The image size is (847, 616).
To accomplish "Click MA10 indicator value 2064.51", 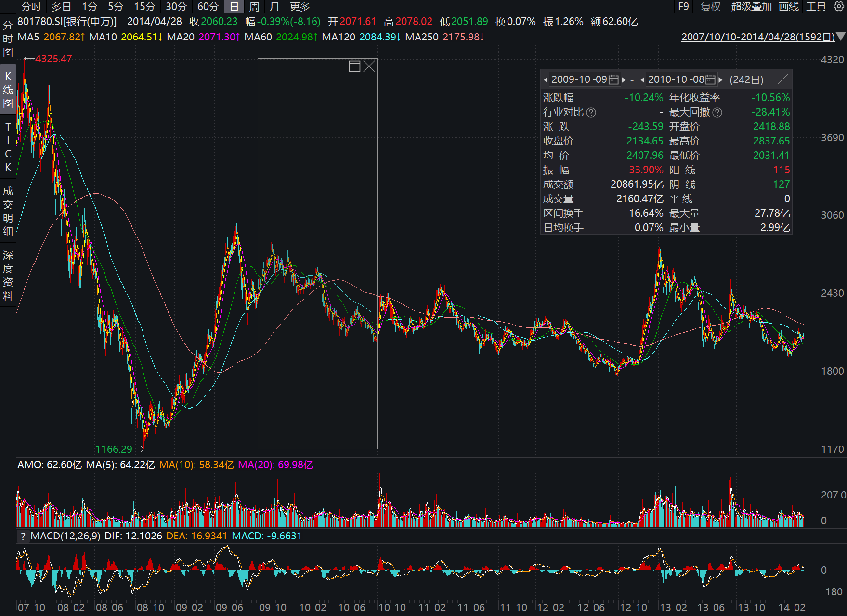I will (x=142, y=37).
